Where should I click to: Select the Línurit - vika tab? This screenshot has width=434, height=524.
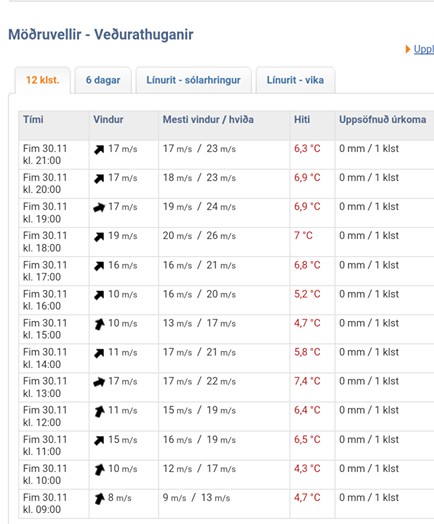coord(295,80)
